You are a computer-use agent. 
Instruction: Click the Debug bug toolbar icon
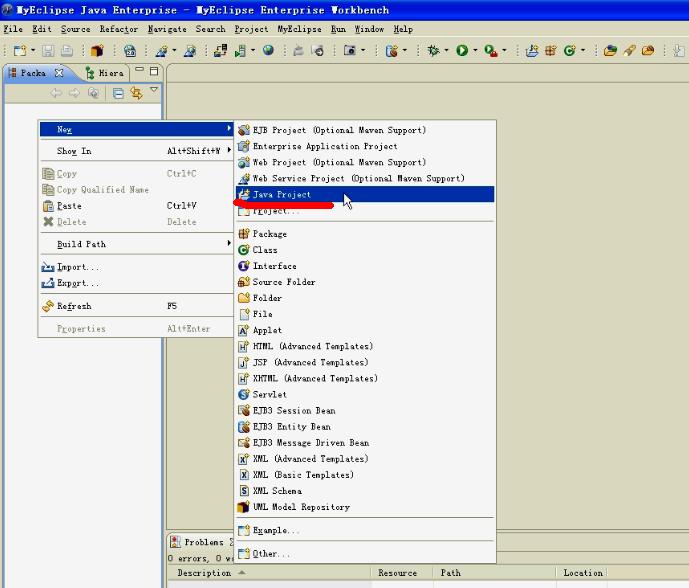pos(434,51)
